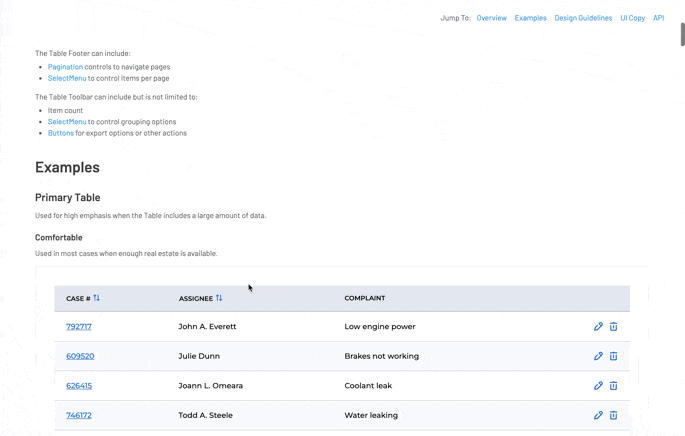The height and width of the screenshot is (436, 685).
Task: Jump to the Overview section
Action: [x=491, y=18]
